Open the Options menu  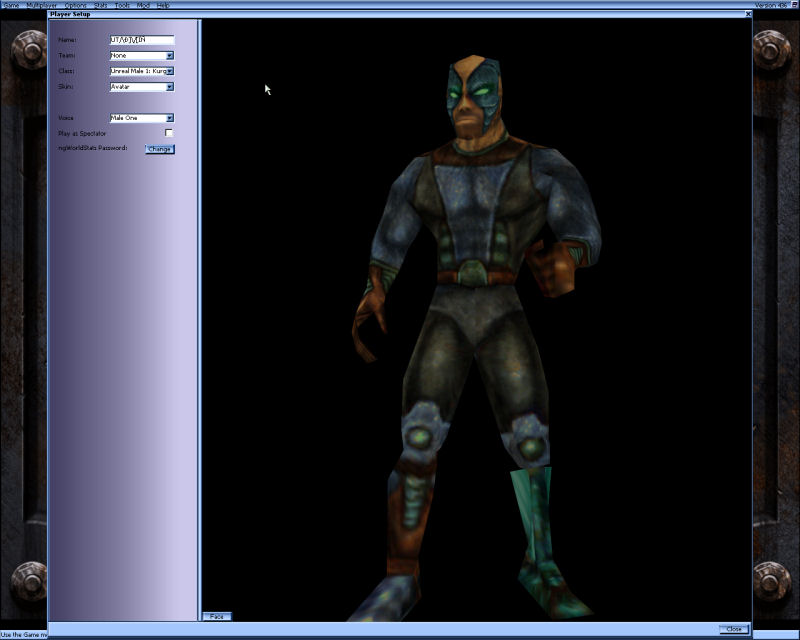(x=73, y=4)
